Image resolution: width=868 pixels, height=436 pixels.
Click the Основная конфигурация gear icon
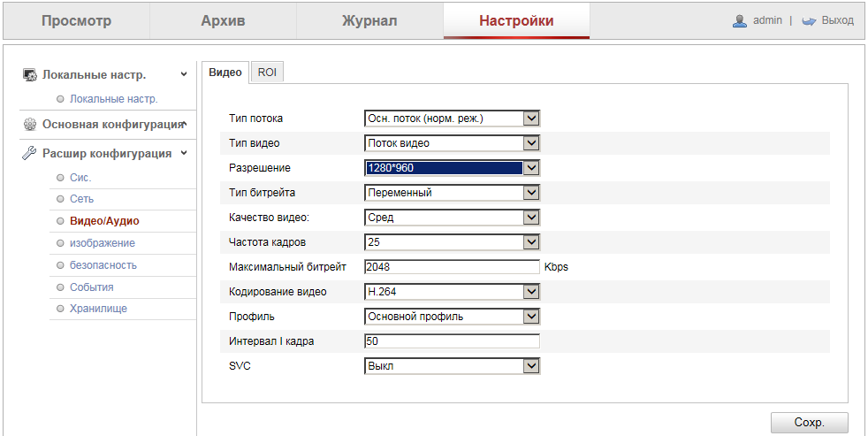(x=29, y=125)
